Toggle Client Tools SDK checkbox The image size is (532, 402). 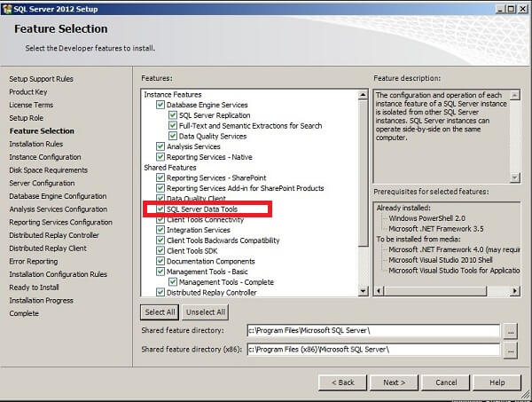pyautogui.click(x=160, y=251)
